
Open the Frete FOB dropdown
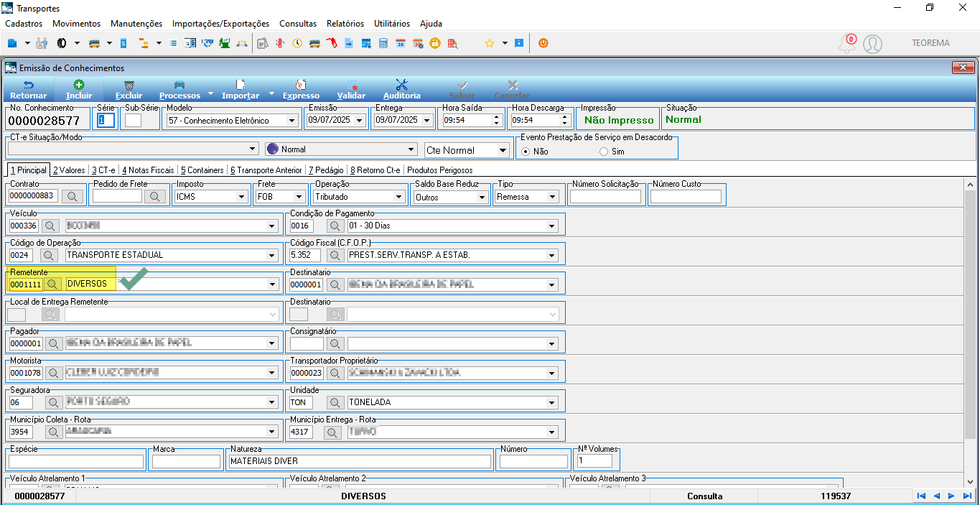pyautogui.click(x=300, y=197)
